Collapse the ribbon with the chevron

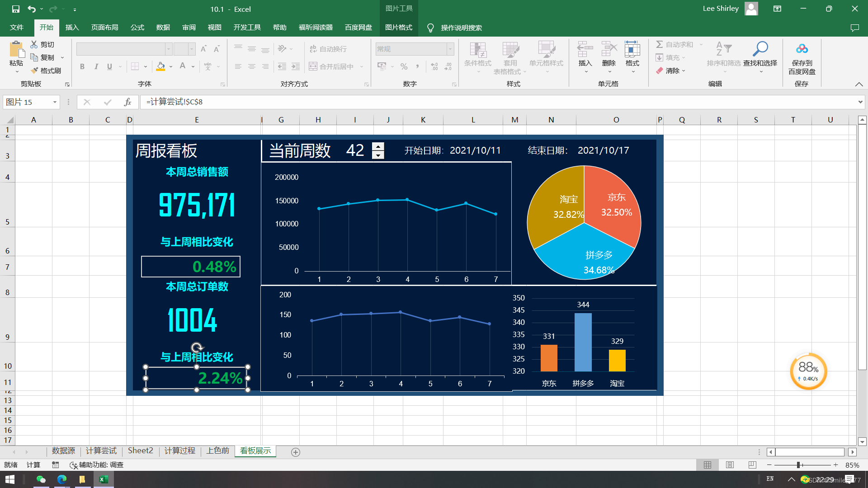pyautogui.click(x=859, y=84)
